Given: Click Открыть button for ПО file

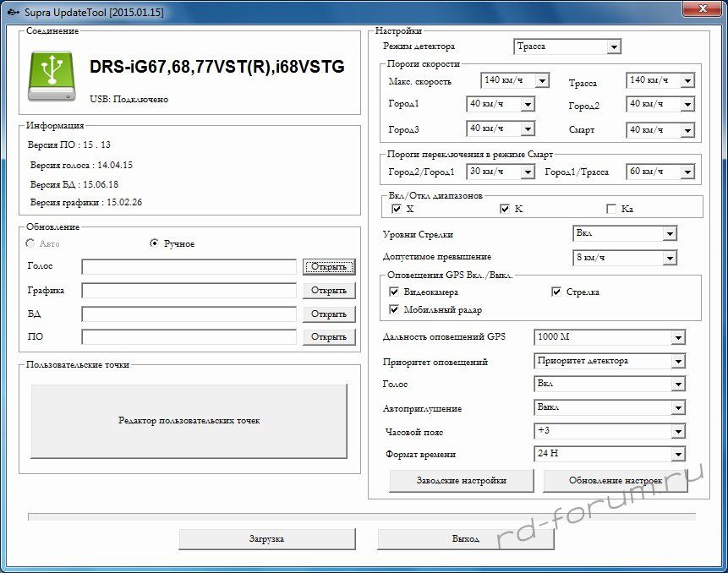Looking at the screenshot, I should pyautogui.click(x=329, y=337).
